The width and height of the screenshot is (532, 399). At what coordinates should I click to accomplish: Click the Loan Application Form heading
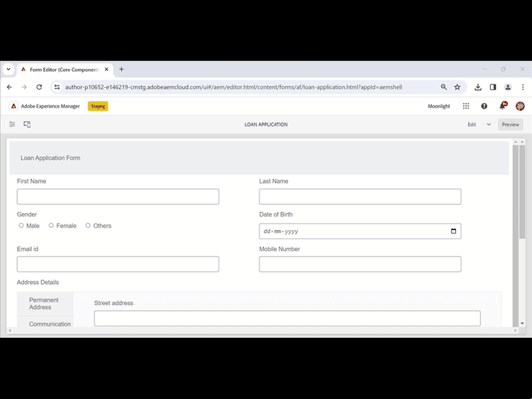pyautogui.click(x=50, y=158)
